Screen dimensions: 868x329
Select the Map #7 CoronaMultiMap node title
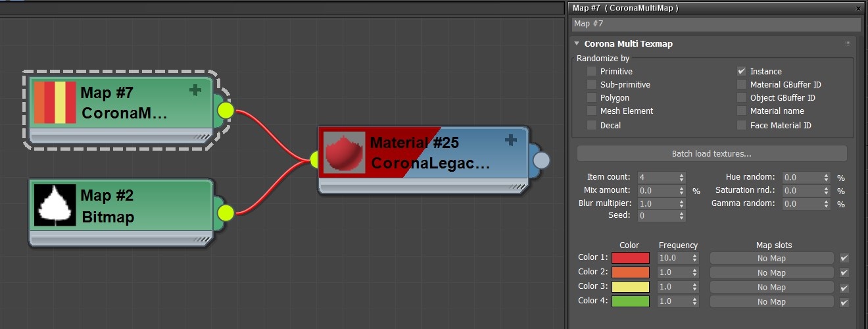point(124,103)
